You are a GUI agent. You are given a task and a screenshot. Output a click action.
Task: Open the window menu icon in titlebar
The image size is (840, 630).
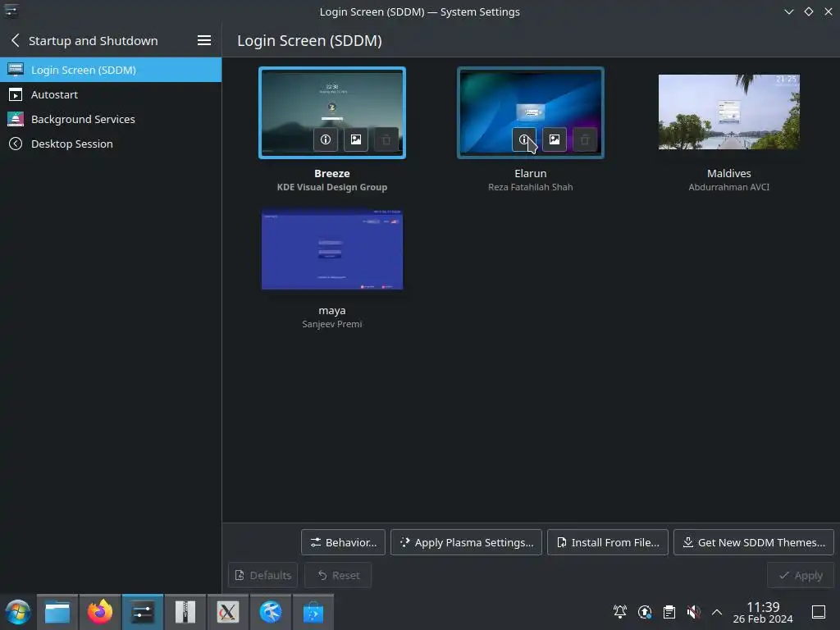click(x=11, y=11)
